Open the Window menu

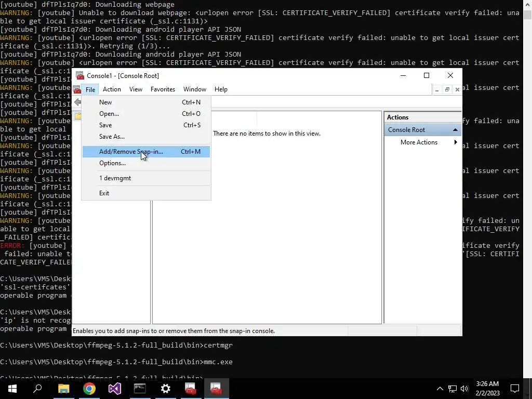pos(195,89)
